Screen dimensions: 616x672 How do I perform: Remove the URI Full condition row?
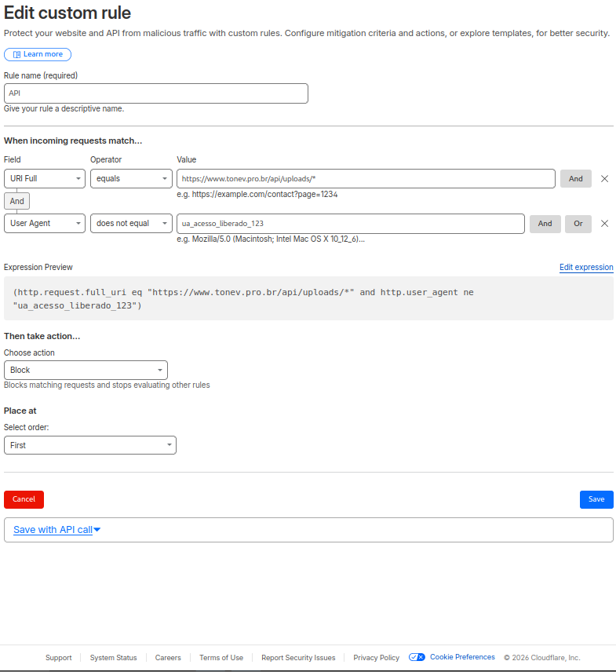click(604, 179)
